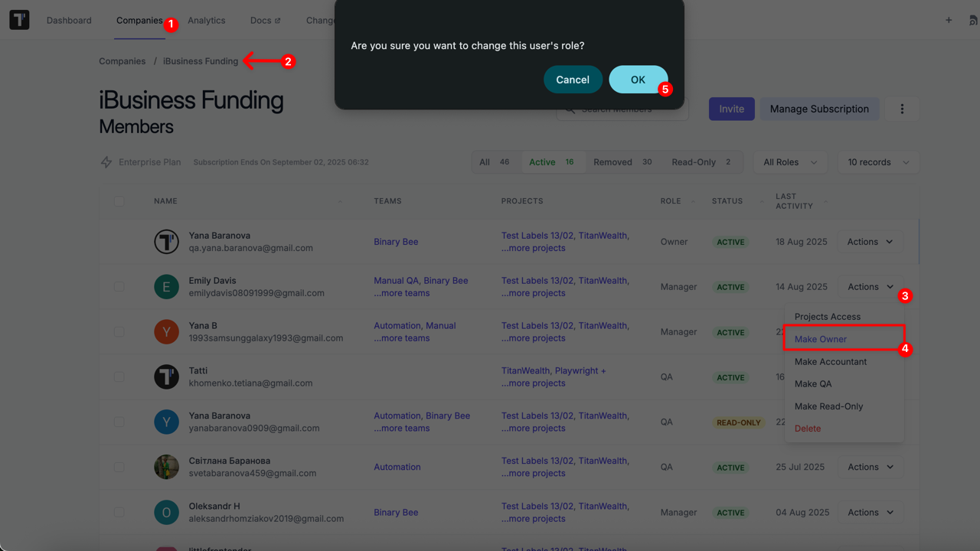The image size is (980, 551).
Task: Click Emily Davis's green E avatar
Action: coord(166,287)
